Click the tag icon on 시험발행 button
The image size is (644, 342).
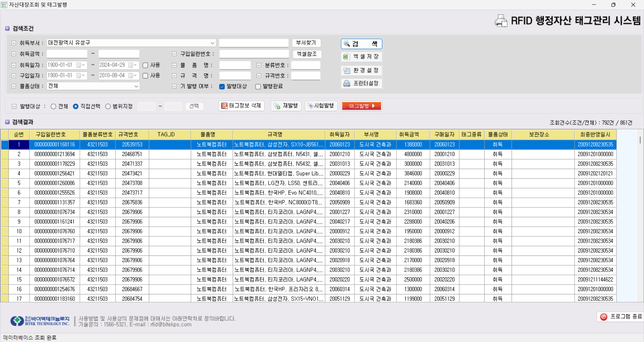tap(310, 106)
